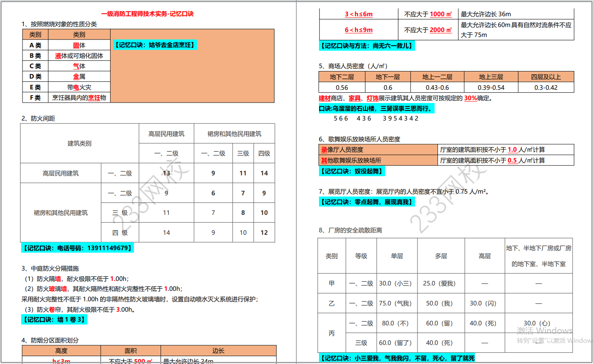The width and height of the screenshot is (593, 364).
Task: Click the red 3＜h≤6m cell
Action: (x=358, y=14)
